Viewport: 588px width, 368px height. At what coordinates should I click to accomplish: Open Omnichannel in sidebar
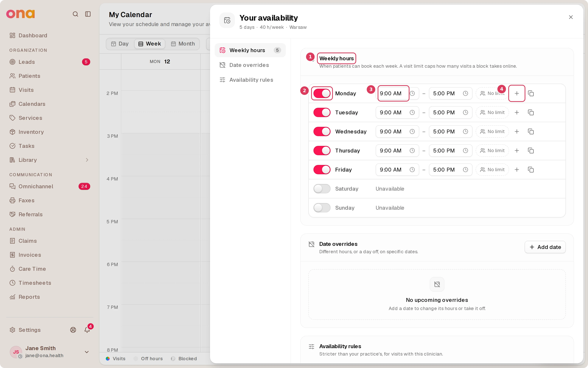[50, 187]
